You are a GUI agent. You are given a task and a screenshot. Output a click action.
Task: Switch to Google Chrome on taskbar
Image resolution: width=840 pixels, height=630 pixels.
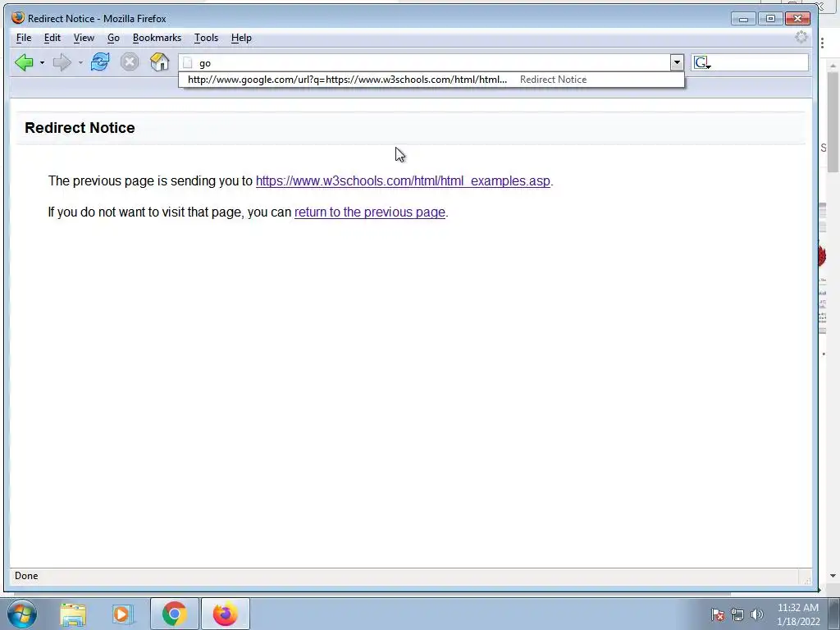(174, 614)
